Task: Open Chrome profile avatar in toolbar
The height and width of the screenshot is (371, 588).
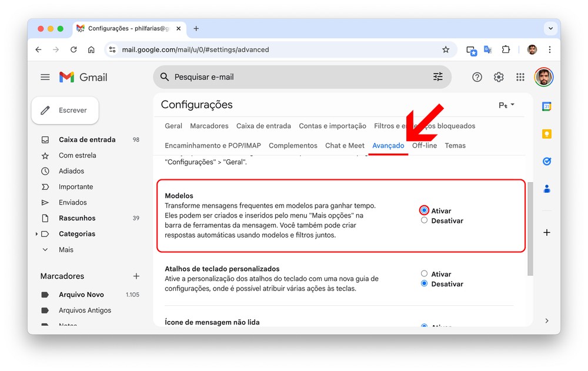Action: pos(532,49)
